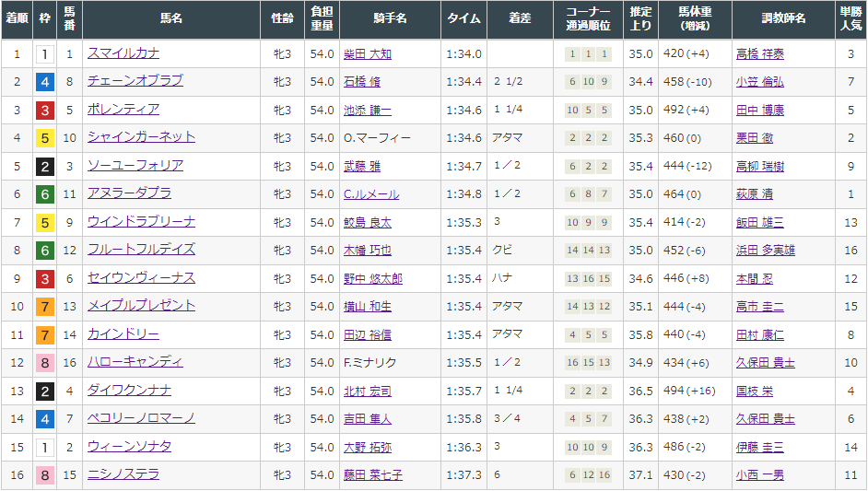Open trainer 本間 忍 link
The height and width of the screenshot is (491, 868).
coord(755,278)
